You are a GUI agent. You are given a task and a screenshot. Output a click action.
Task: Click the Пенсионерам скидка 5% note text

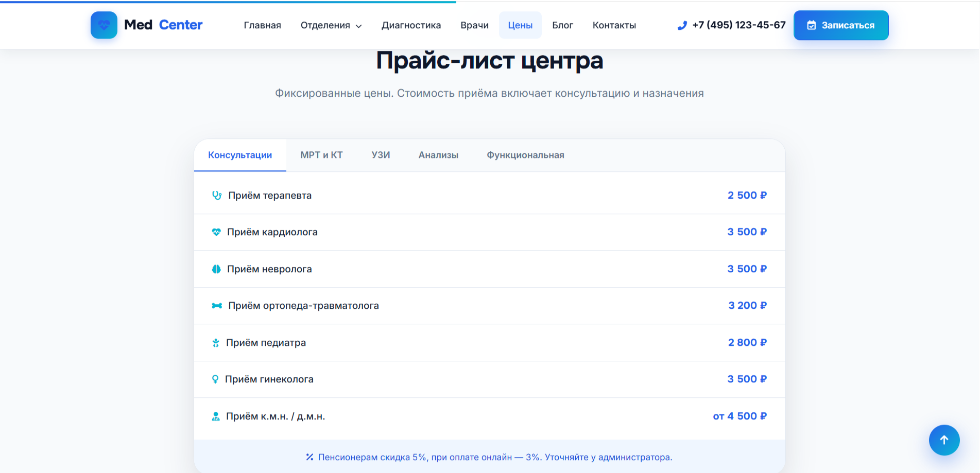(x=495, y=457)
